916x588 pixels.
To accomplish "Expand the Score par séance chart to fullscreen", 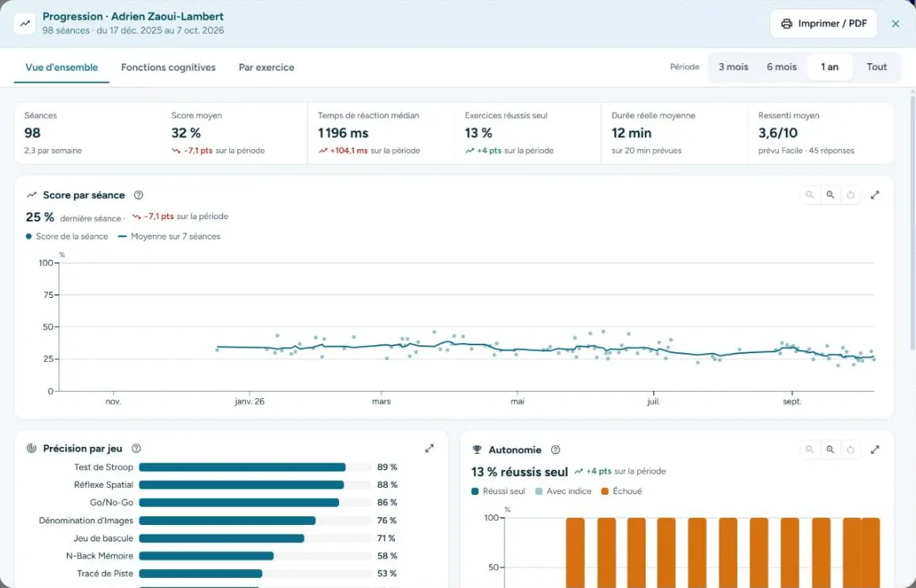I will 874,195.
